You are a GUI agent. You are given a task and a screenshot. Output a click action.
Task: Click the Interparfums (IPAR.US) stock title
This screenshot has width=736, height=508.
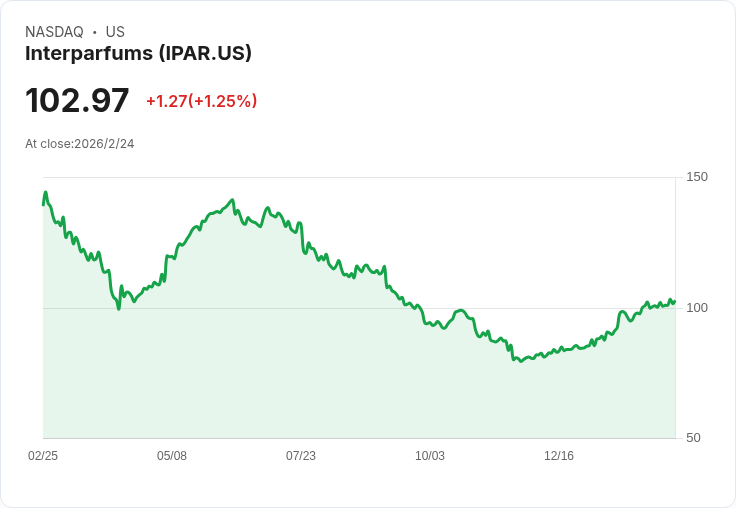[x=138, y=54]
